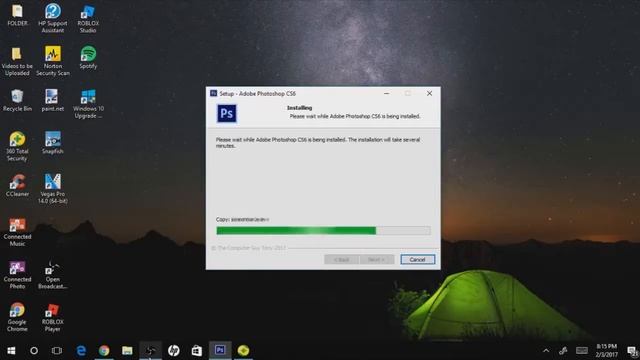This screenshot has height=360, width=640.
Task: Select Connected Photo desktop icon
Action: point(17,275)
